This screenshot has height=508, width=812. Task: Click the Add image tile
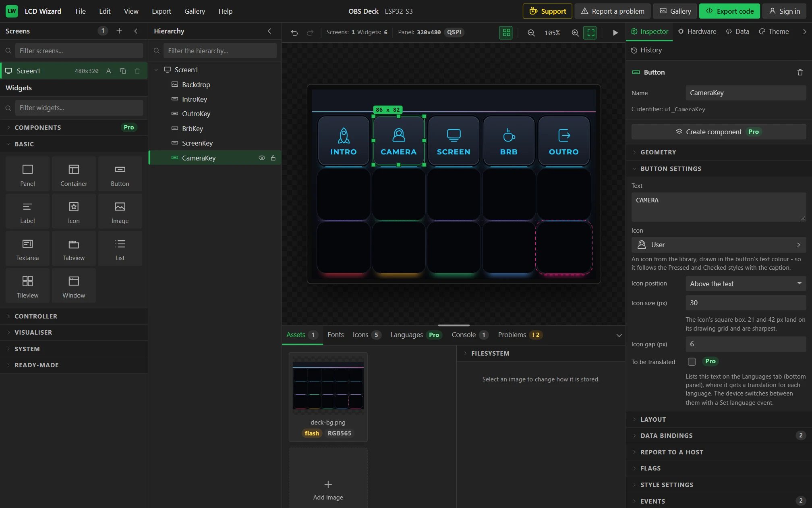pos(328,478)
